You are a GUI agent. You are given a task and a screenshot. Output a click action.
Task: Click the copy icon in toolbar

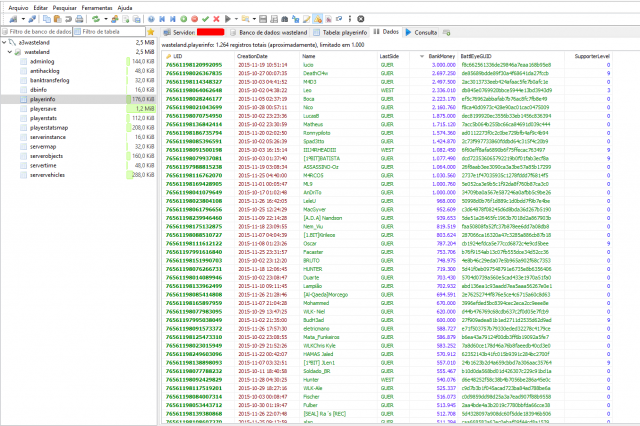tap(47, 19)
